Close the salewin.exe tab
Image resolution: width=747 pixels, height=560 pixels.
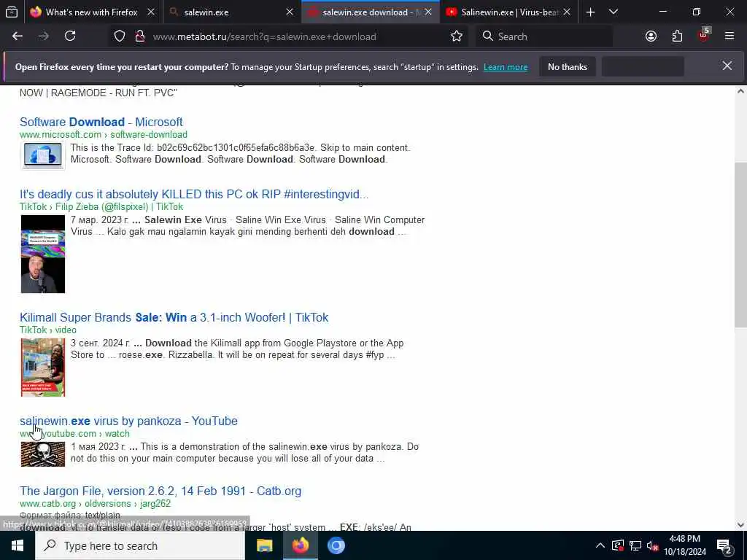[290, 12]
